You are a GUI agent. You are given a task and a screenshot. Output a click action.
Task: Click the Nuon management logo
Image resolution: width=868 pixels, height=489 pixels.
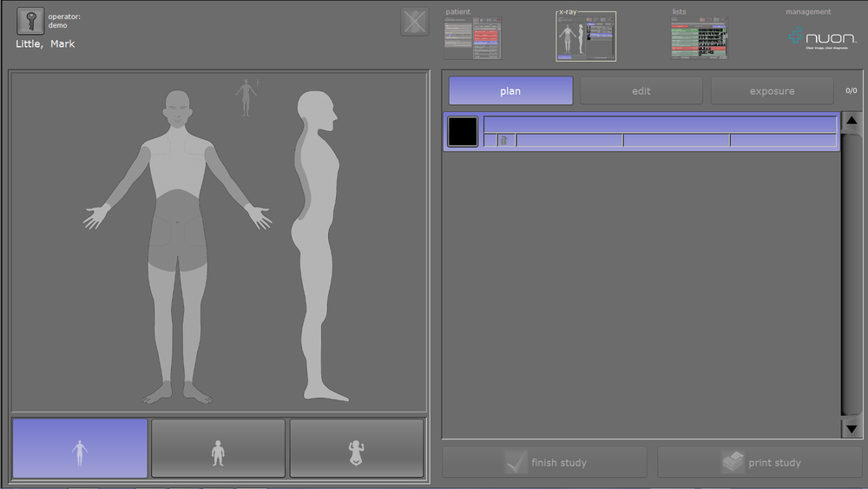(822, 37)
